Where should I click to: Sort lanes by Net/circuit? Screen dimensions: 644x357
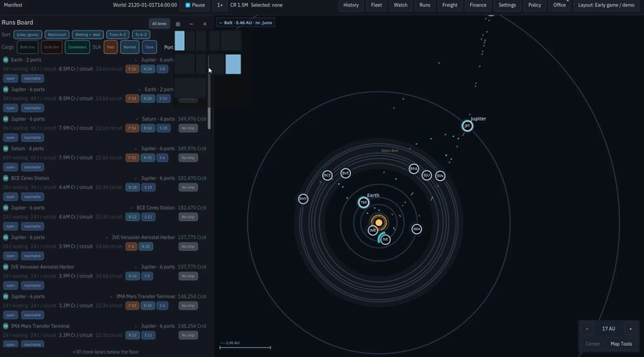56,35
